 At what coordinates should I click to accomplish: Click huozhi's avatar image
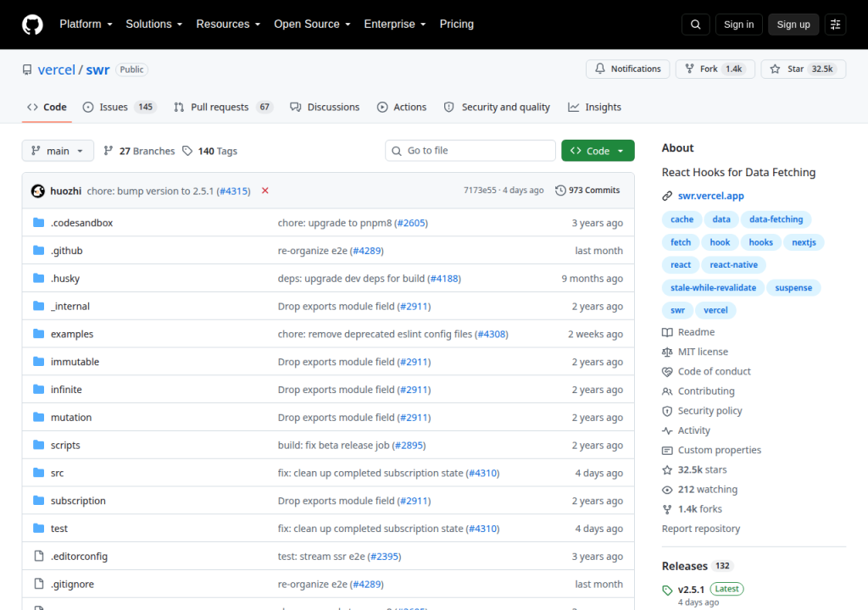click(x=37, y=191)
